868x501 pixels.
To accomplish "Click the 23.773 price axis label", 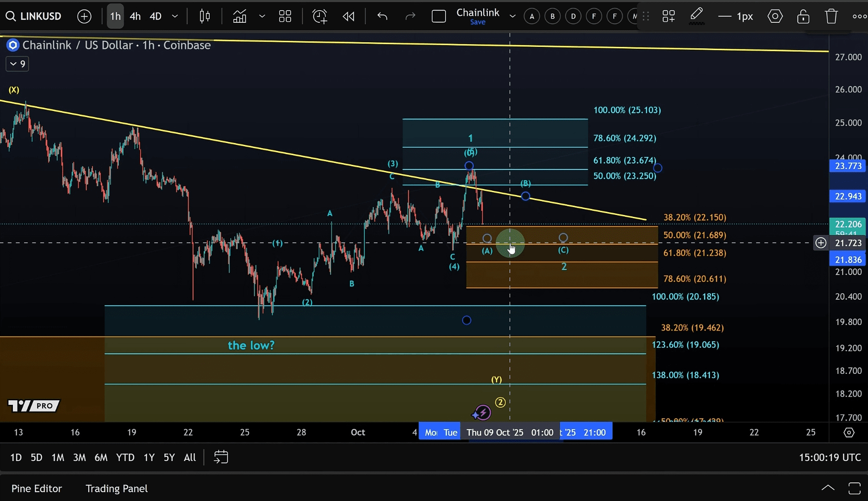I will coord(848,166).
